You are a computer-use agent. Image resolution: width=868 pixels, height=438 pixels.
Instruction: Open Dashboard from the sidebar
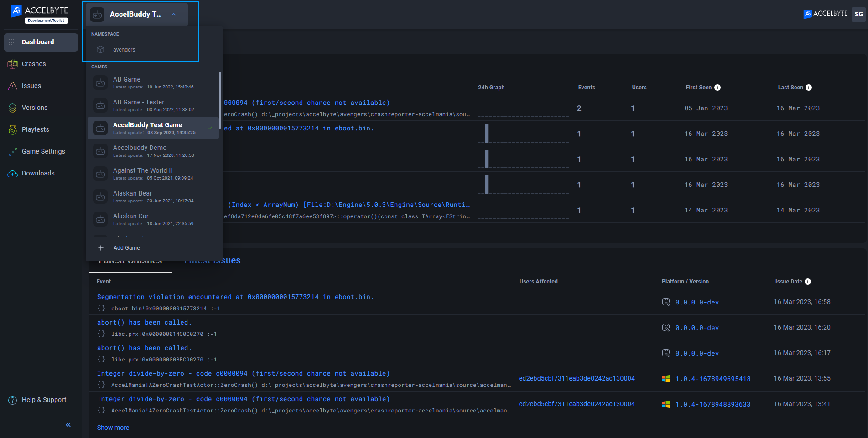(41, 42)
